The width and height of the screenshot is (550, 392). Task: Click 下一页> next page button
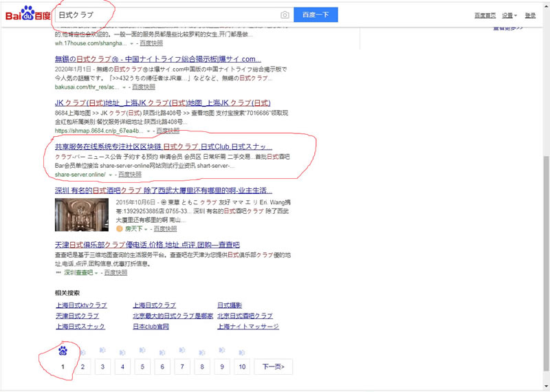[273, 367]
